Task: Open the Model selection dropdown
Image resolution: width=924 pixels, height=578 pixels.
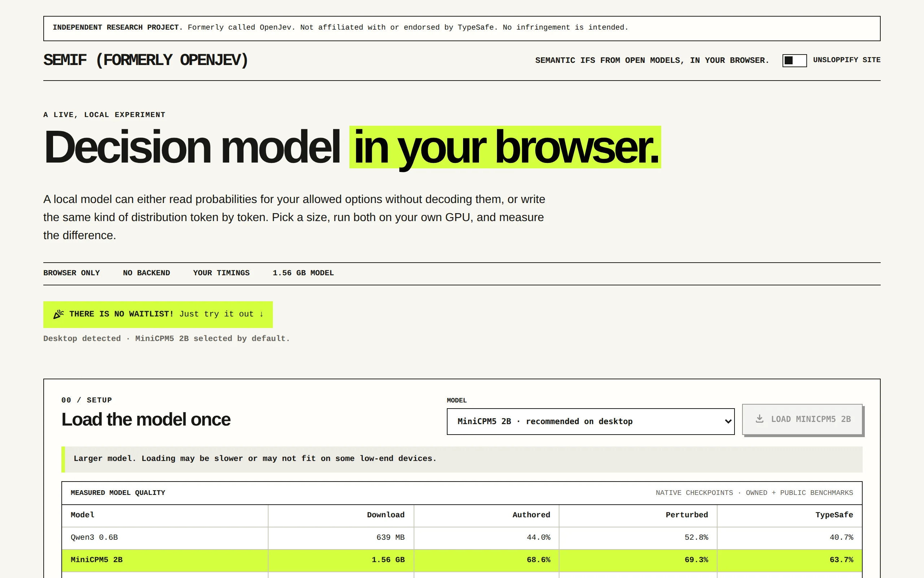Action: point(590,421)
